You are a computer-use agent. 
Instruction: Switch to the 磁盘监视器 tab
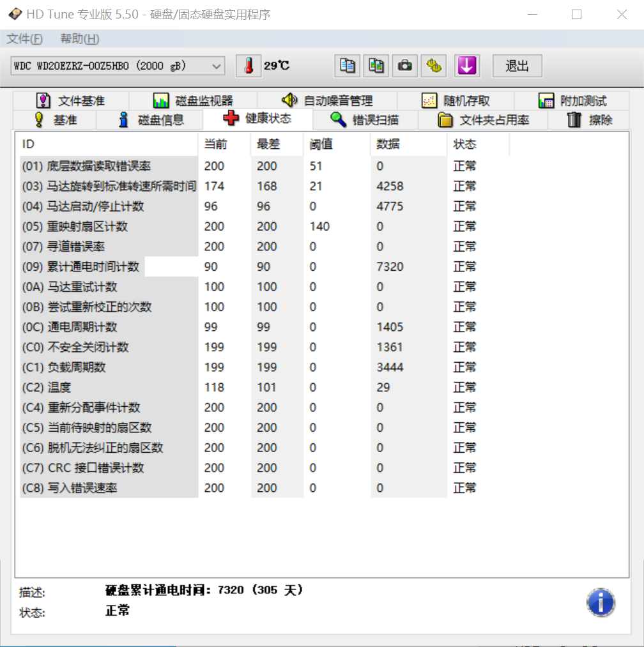coord(193,101)
